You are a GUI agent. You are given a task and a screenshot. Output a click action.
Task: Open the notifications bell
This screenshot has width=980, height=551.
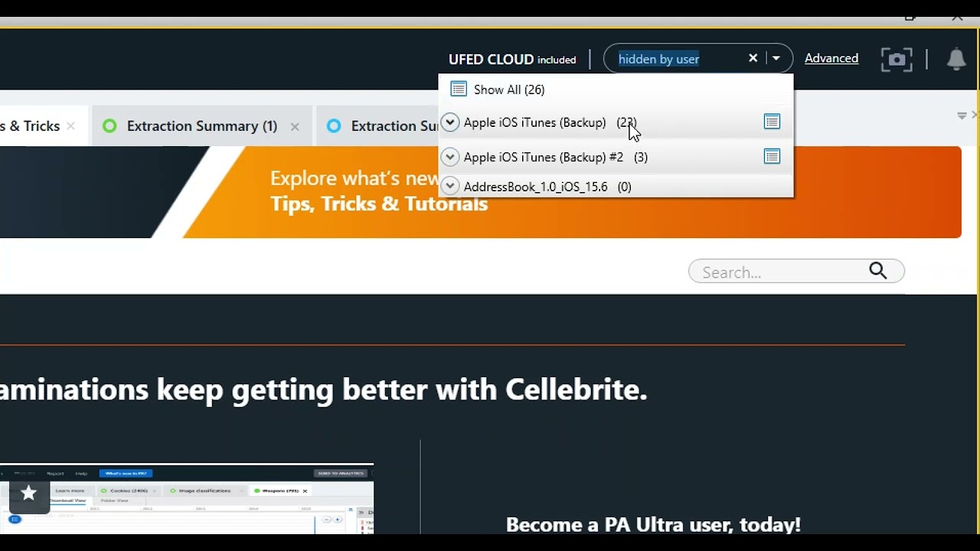[956, 59]
